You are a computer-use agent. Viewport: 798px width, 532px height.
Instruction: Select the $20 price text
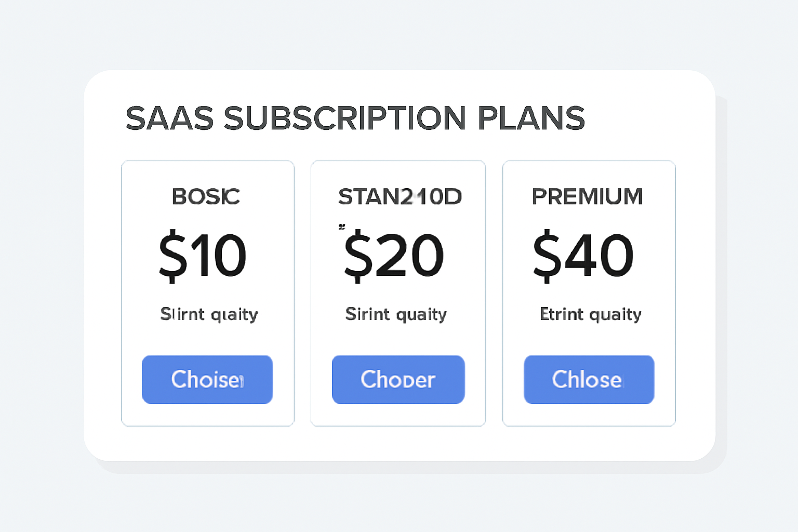(x=394, y=256)
